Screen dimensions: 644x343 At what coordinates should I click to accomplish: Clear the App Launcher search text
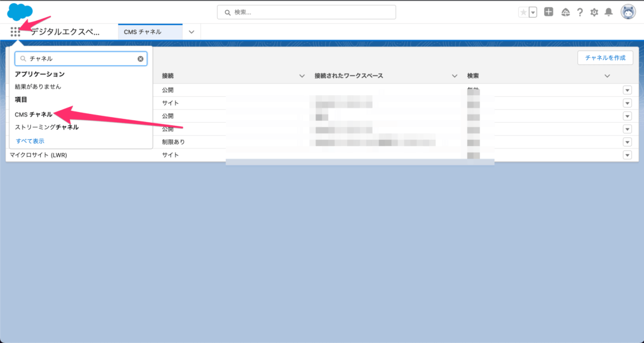tap(140, 59)
